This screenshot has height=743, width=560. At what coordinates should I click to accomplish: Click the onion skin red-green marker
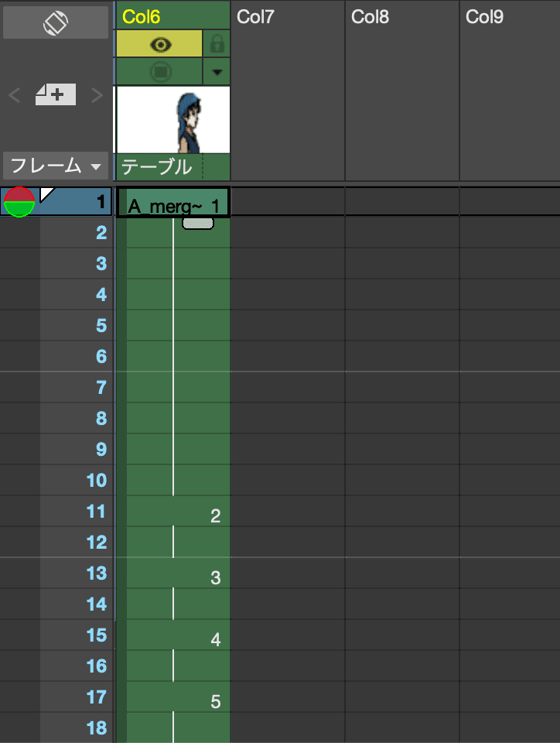(19, 202)
